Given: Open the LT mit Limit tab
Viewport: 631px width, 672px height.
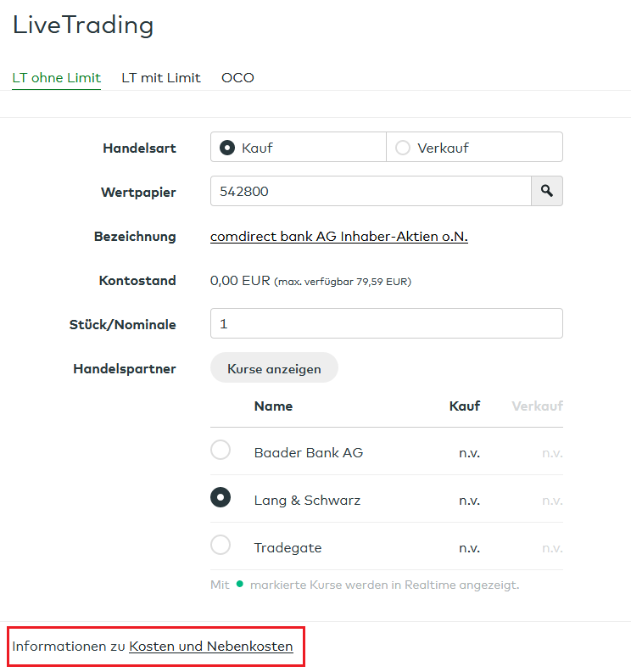Looking at the screenshot, I should [x=161, y=77].
